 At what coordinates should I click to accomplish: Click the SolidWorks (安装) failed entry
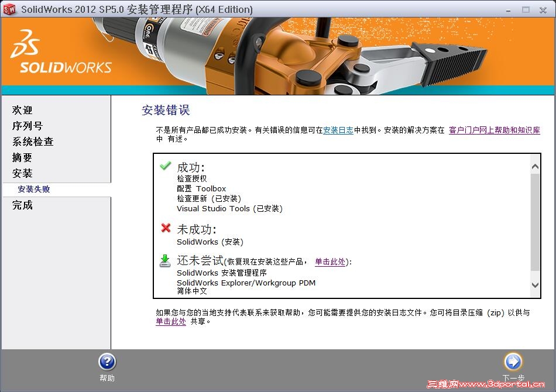tap(210, 242)
